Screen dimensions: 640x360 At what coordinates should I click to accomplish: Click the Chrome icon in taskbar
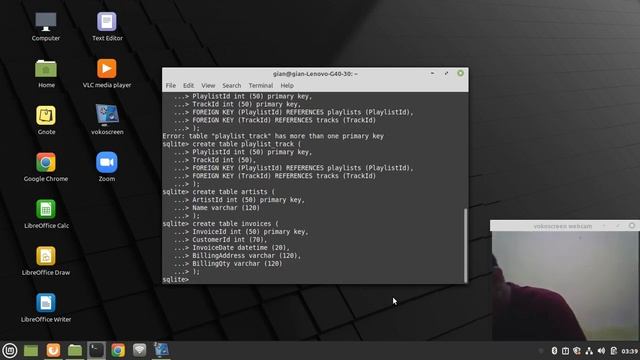click(x=118, y=350)
